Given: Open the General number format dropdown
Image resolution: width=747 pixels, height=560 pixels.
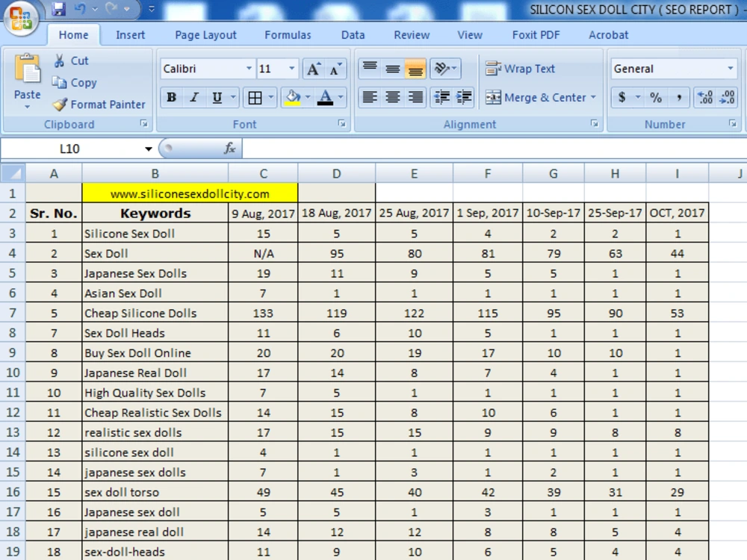Looking at the screenshot, I should click(x=731, y=69).
